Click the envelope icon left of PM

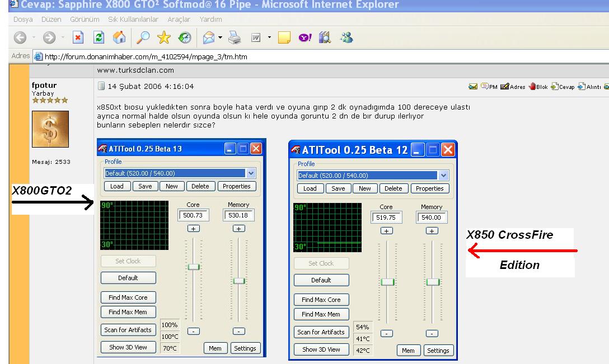(473, 86)
